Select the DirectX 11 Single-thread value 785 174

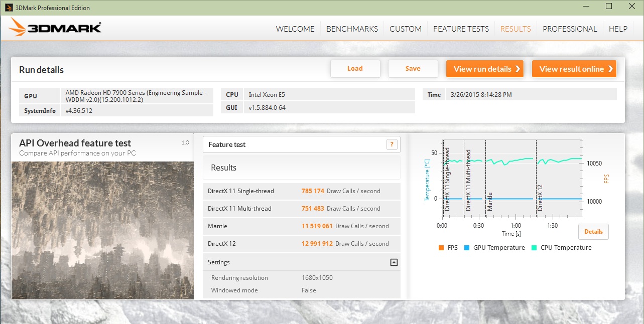tap(313, 191)
